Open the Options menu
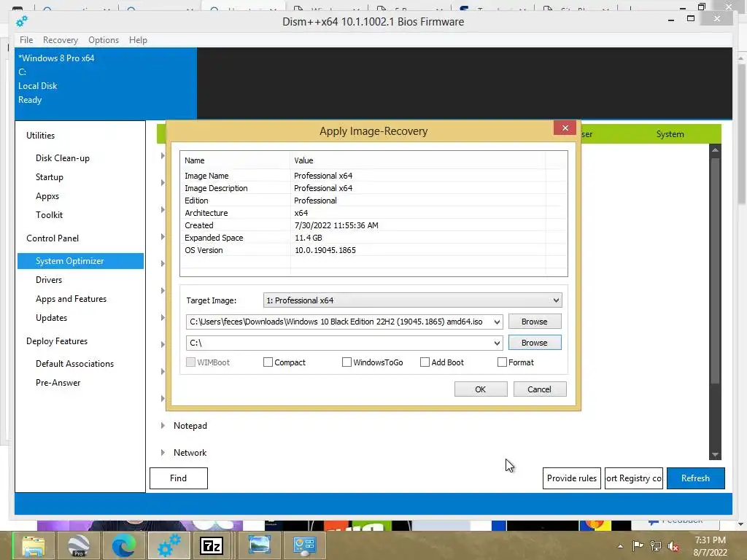 click(104, 40)
